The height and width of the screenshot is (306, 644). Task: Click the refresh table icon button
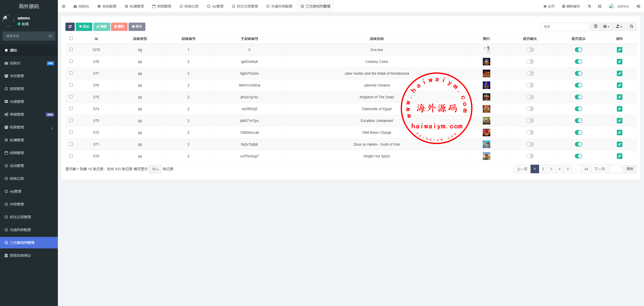click(x=70, y=27)
